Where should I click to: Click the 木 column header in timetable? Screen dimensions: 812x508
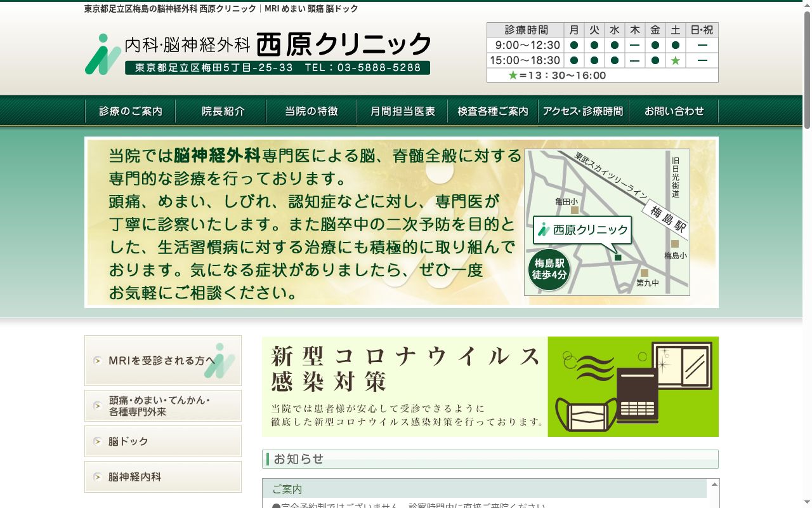point(635,30)
